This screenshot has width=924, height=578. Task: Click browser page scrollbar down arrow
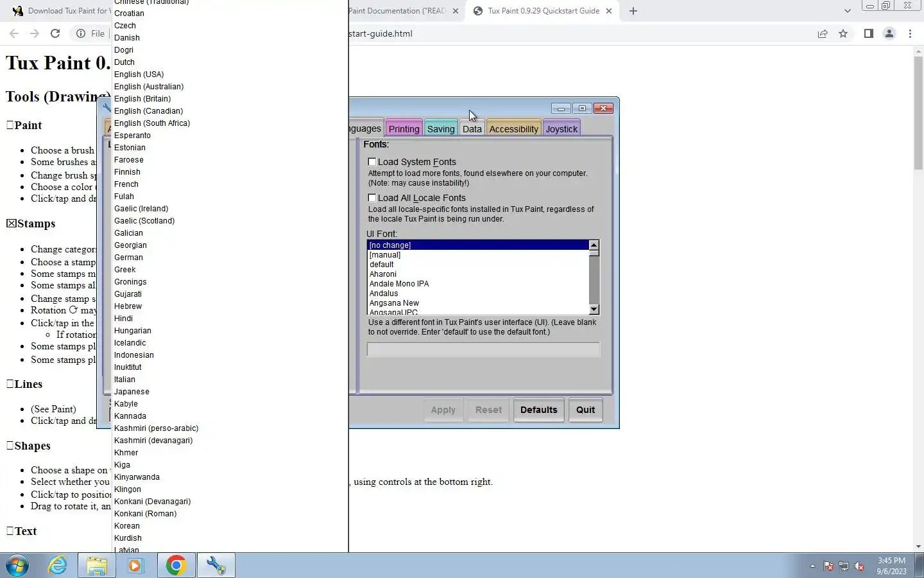pos(918,547)
